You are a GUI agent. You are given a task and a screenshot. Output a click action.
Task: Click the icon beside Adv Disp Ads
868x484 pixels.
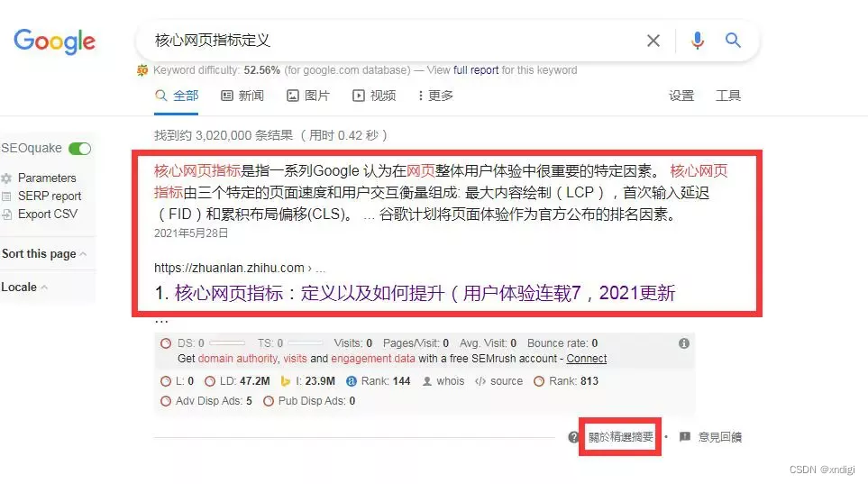[166, 401]
